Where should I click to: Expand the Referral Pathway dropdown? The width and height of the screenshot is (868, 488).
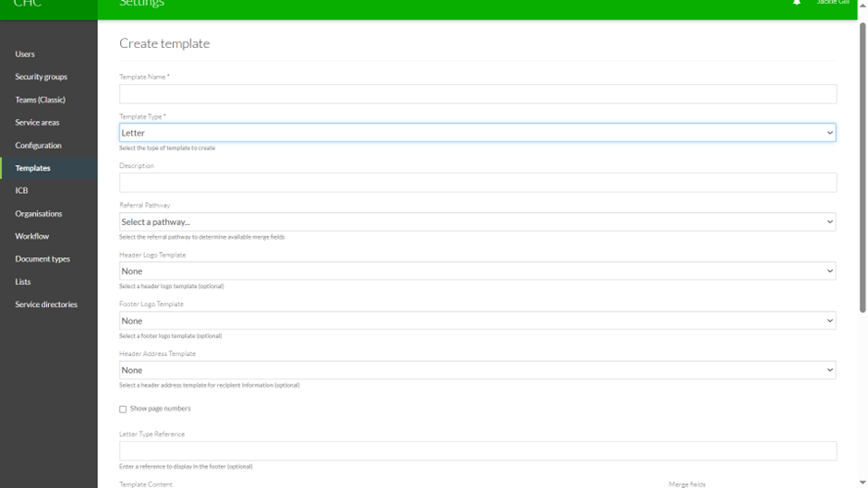pos(477,222)
